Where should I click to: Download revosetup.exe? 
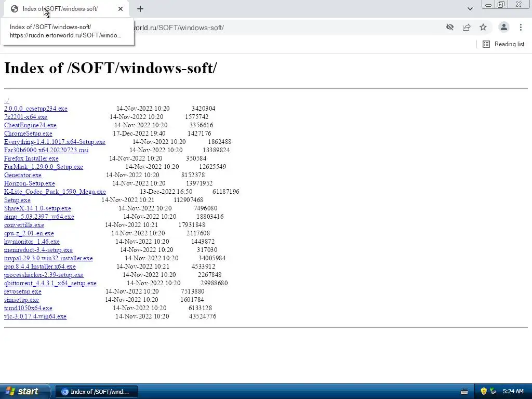pos(23,291)
